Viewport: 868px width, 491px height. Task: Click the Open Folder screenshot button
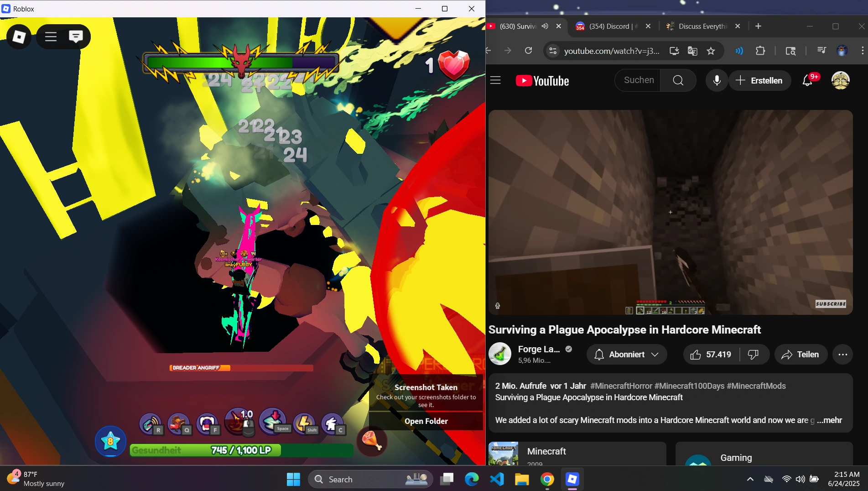tap(425, 421)
